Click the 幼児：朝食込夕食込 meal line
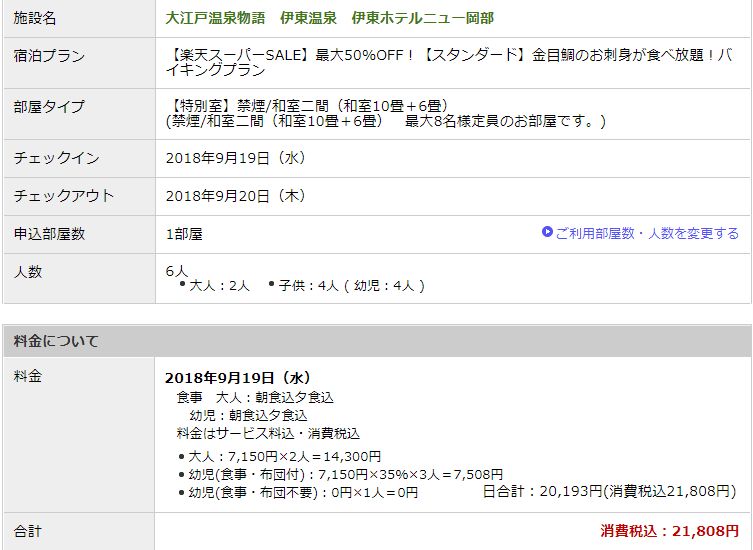Viewport: 753px width, 550px height. click(248, 416)
